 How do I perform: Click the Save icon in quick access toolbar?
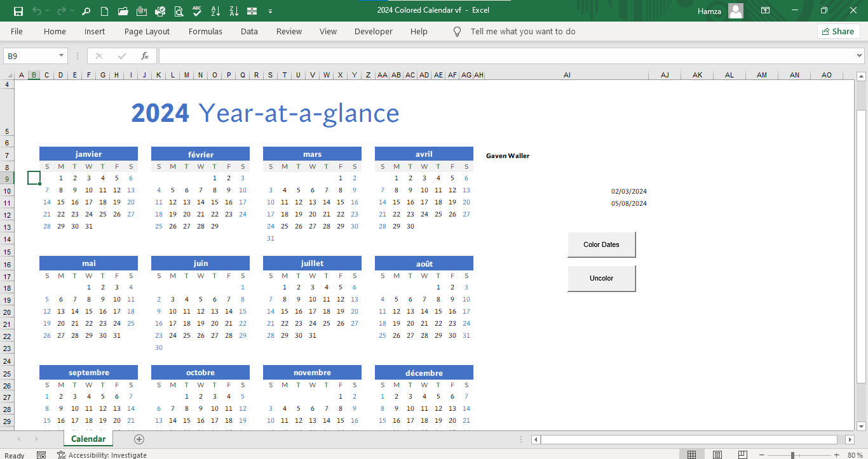[x=18, y=11]
